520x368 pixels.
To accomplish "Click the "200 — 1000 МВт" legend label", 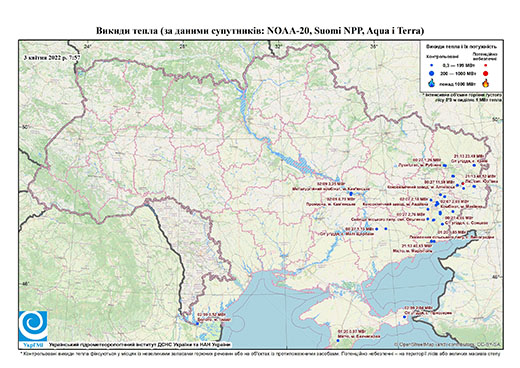I will [457, 73].
